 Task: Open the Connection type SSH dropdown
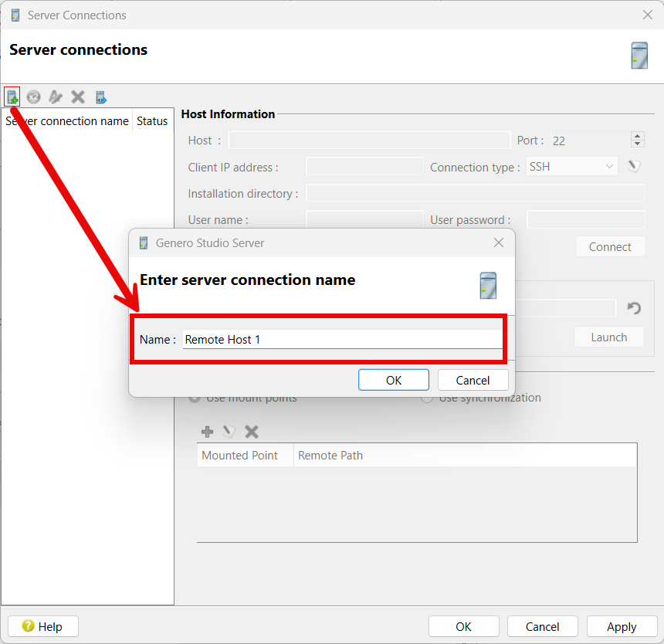point(571,165)
